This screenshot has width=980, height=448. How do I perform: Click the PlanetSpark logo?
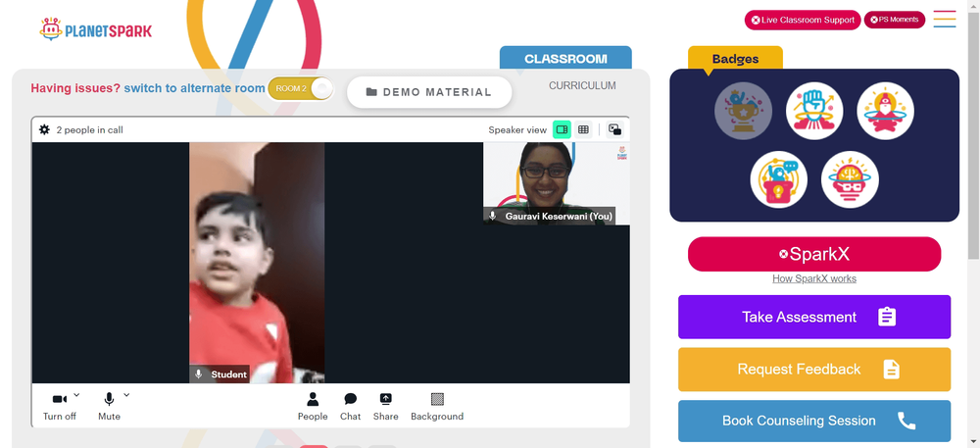pos(96,28)
